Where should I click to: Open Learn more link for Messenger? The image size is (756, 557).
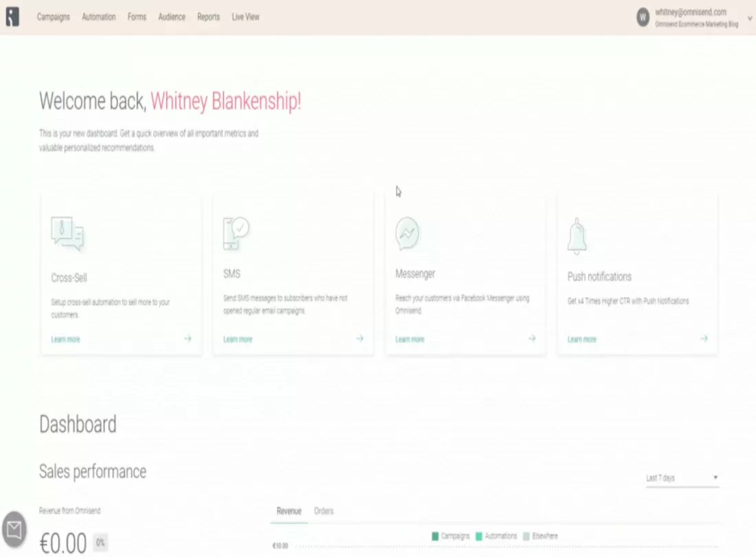pos(410,339)
